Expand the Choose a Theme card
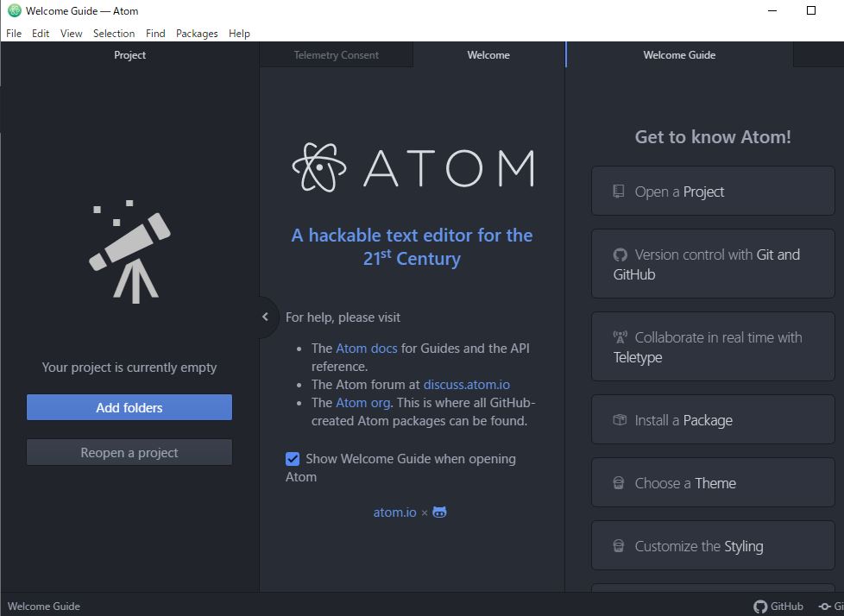 tap(713, 482)
